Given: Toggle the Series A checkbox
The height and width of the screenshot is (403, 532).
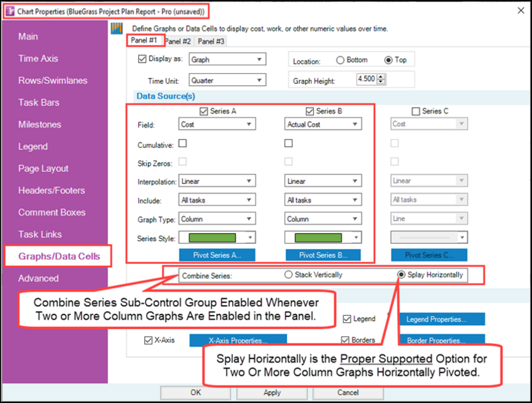Looking at the screenshot, I should (x=203, y=111).
